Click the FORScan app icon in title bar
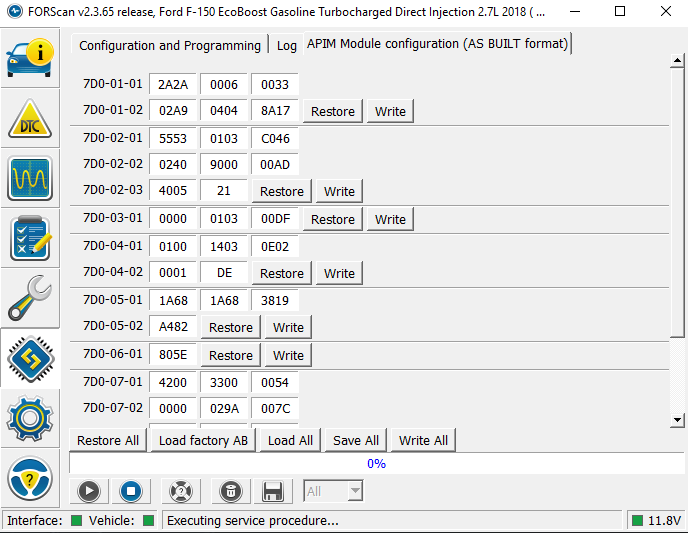688x533 pixels. coord(14,11)
